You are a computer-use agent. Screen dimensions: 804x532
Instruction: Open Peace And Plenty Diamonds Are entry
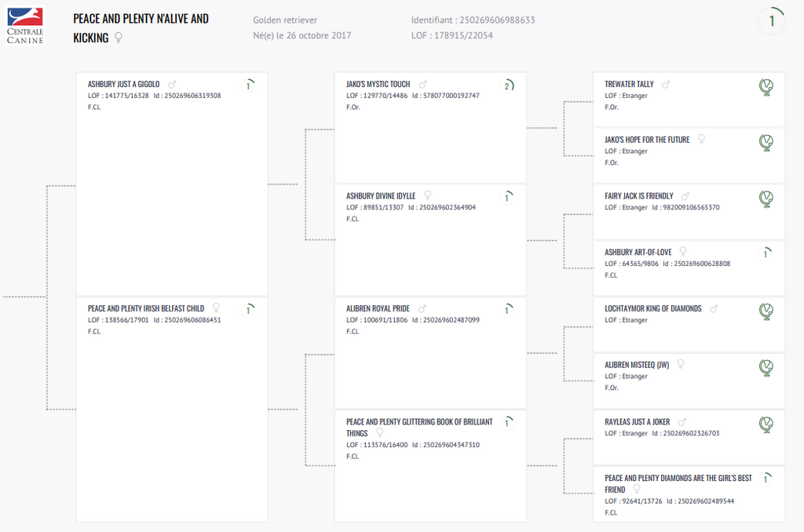[678, 479]
